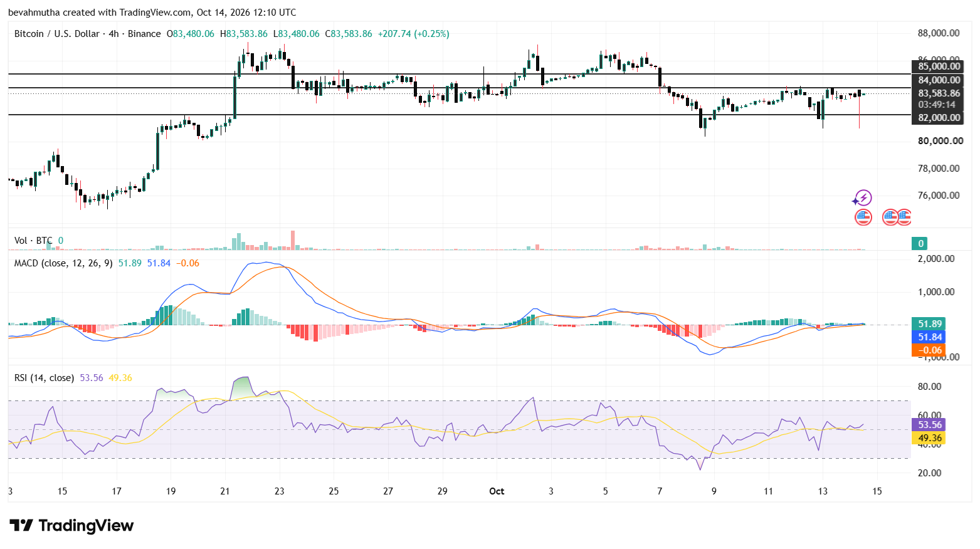Click the '7' date on time axis
The image size is (980, 549).
[x=660, y=491]
